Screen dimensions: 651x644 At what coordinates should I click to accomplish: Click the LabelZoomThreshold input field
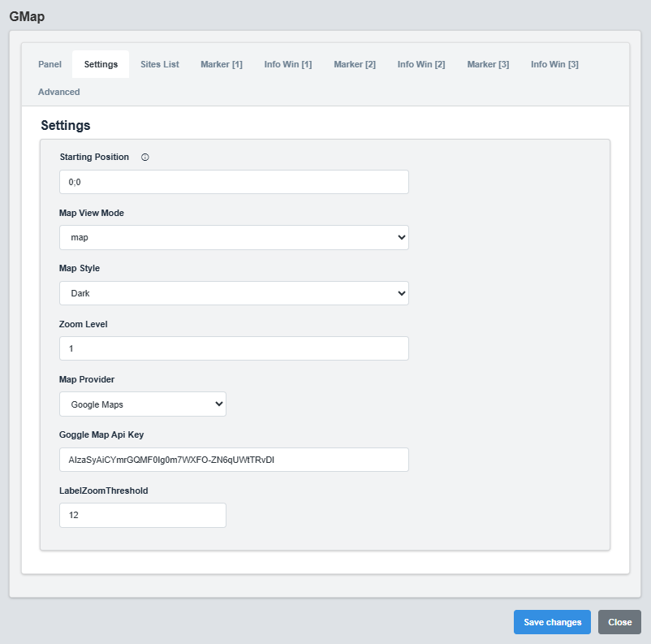(x=143, y=515)
